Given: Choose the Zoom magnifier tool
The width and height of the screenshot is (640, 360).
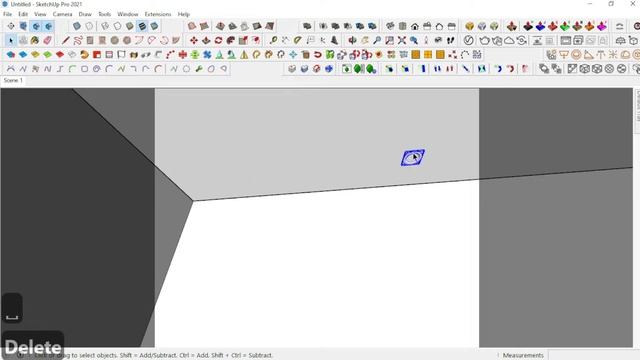Looking at the screenshot, I should [377, 40].
